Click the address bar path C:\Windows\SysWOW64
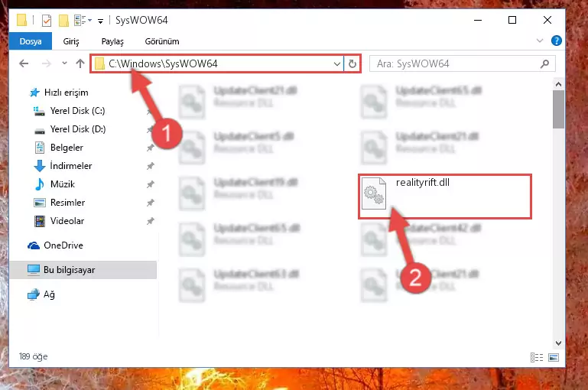The image size is (588, 390). 163,63
